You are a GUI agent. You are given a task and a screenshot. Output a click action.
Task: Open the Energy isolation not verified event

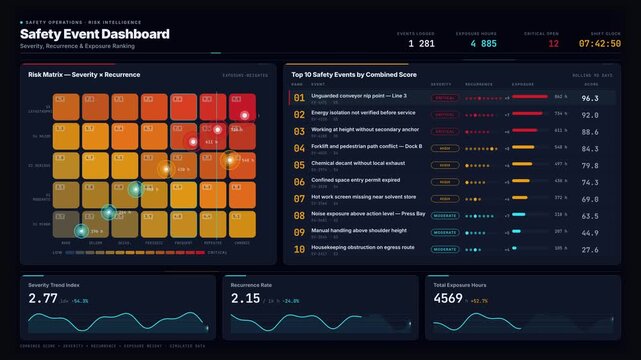(x=452, y=115)
